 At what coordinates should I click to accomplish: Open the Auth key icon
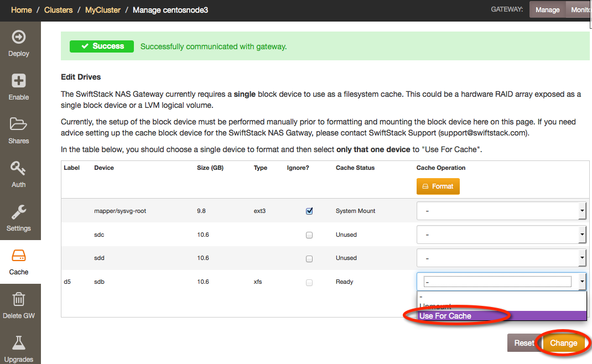click(x=18, y=168)
